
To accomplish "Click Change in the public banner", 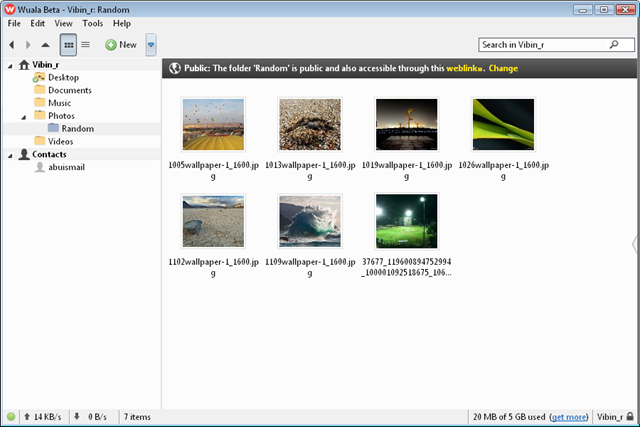I will point(503,68).
